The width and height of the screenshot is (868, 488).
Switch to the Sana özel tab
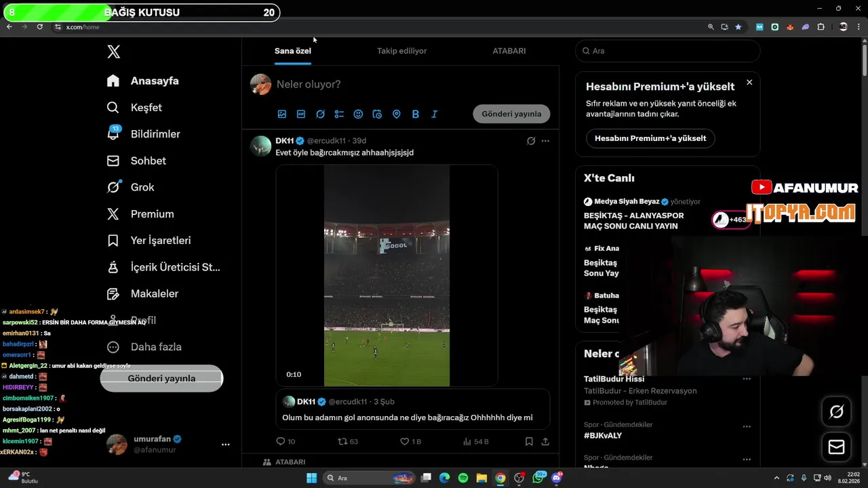(293, 51)
